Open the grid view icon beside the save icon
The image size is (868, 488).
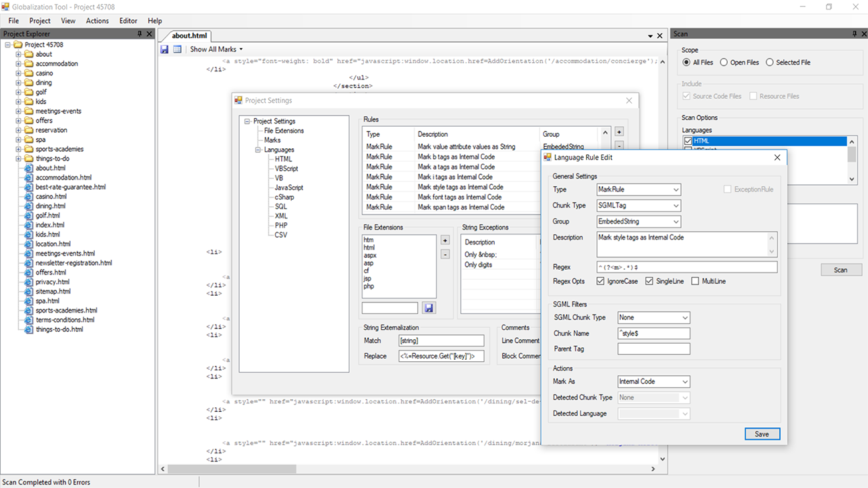tap(176, 49)
